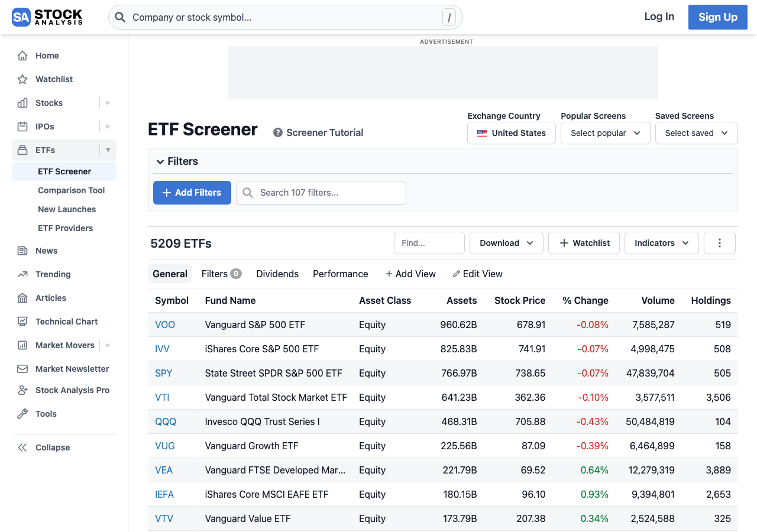Click the Trending arrow icon
757x532 pixels.
point(22,274)
